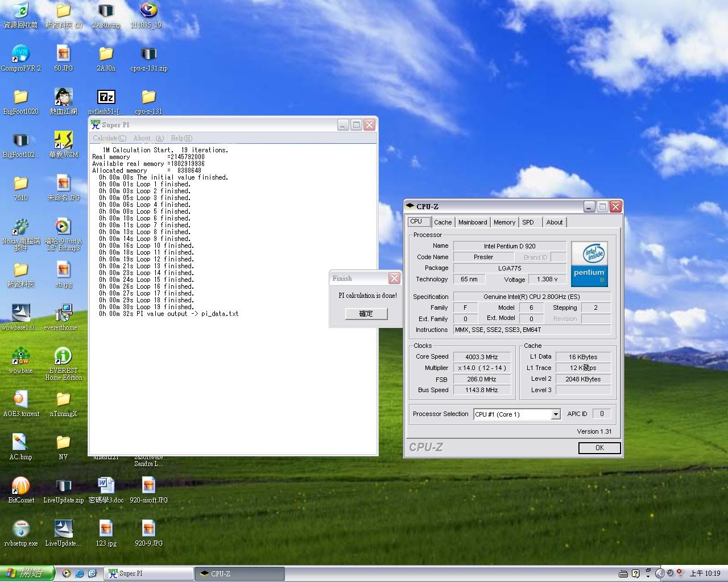Click the taskbar clock showing 上午 10:19
The image size is (728, 582).
point(705,573)
